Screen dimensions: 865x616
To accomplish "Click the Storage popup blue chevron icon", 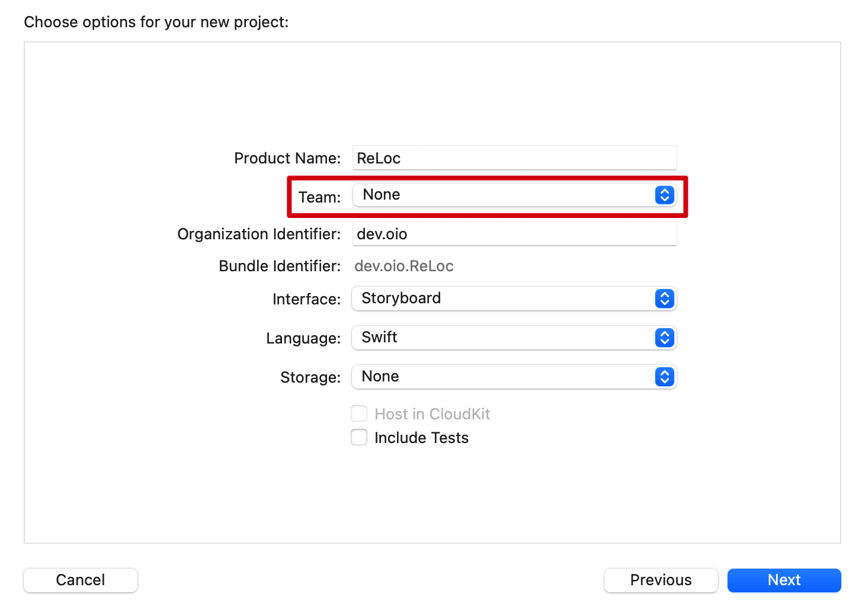I will 664,377.
